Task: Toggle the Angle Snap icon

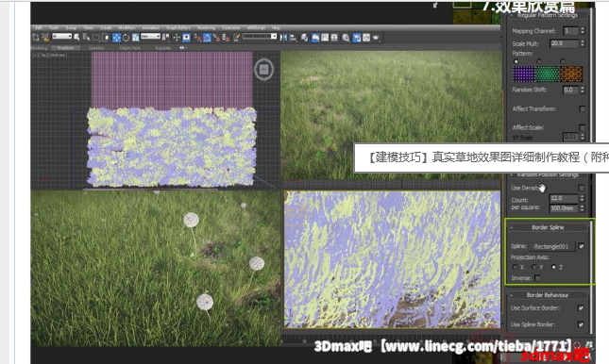Action: click(x=207, y=38)
